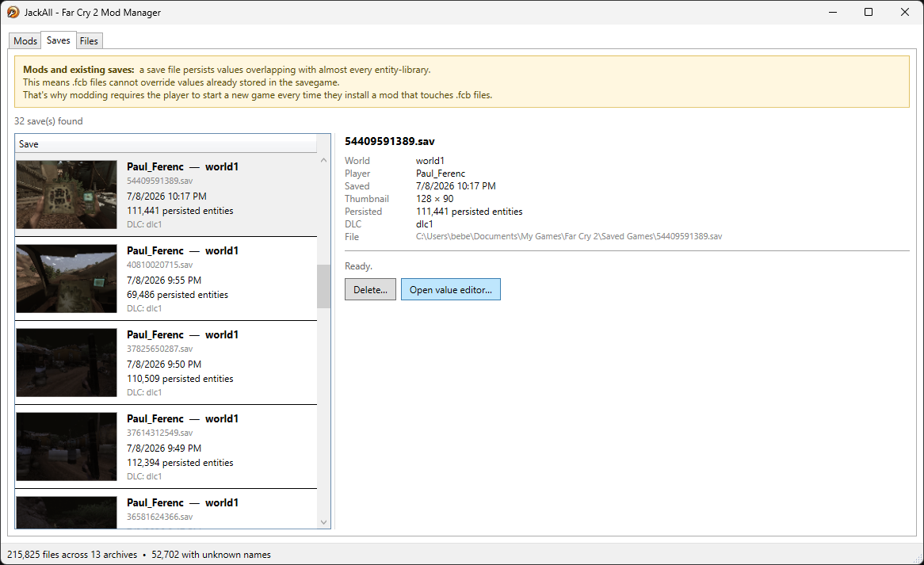Click the bold 54409591389.sav details heading

[x=390, y=141]
